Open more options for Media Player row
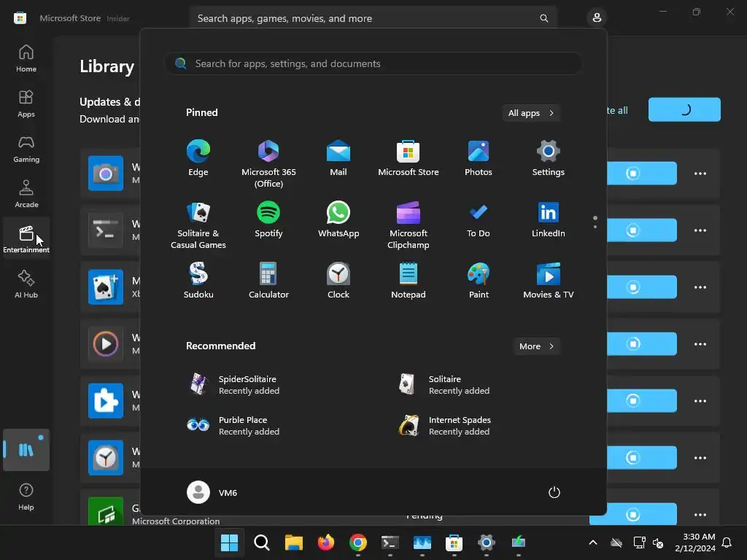 click(700, 344)
